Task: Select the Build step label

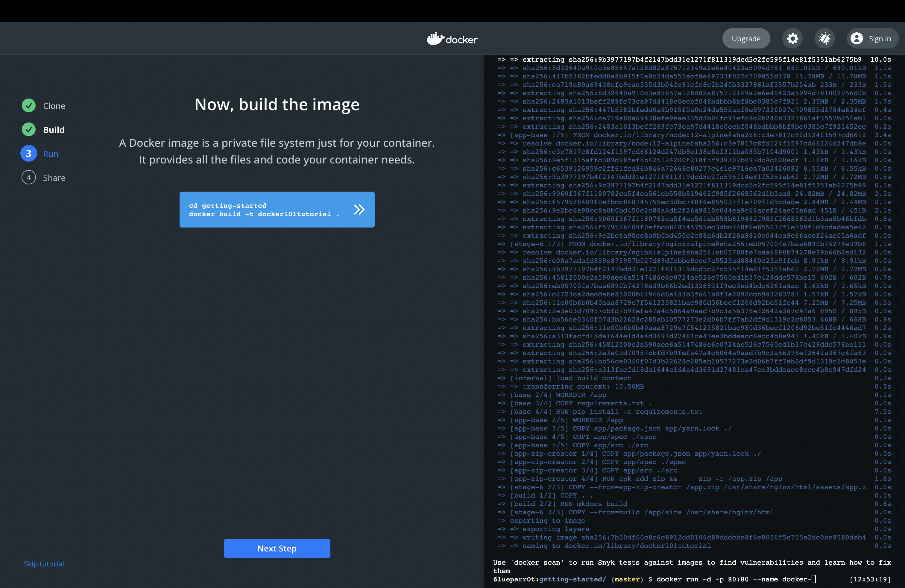Action: (54, 130)
